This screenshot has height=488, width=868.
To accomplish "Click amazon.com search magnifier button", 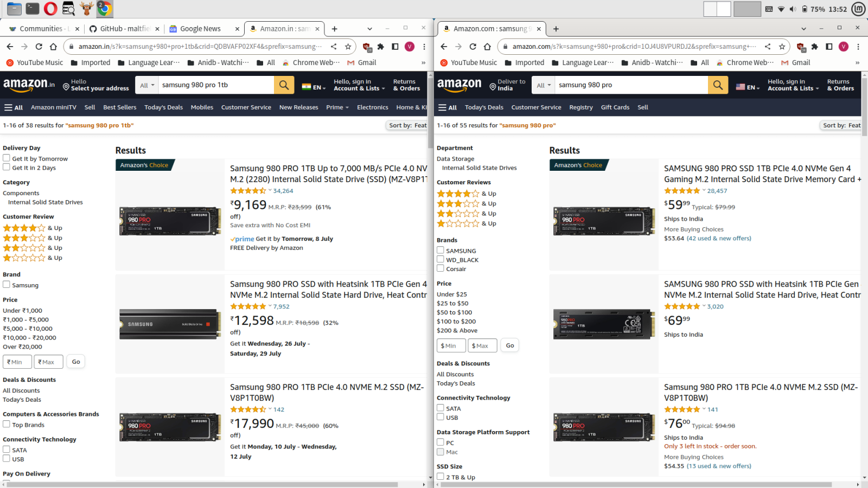I will 718,85.
